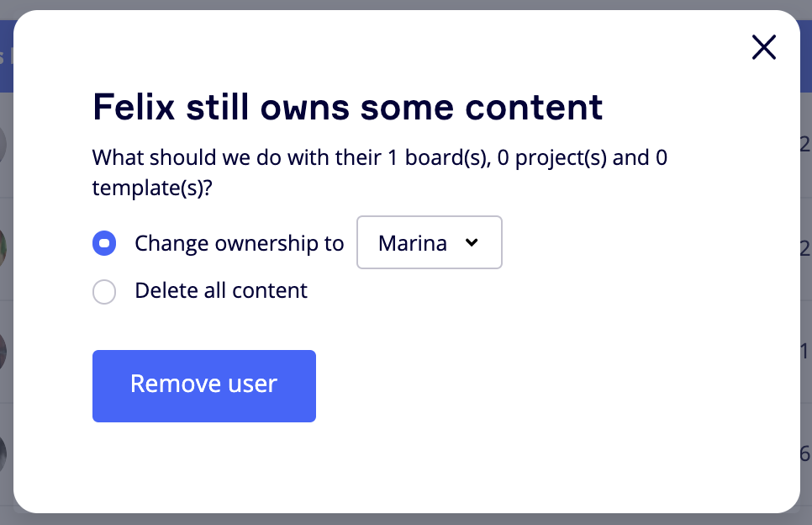Click the topmost number 2 at right edge
This screenshot has width=812, height=525.
(x=805, y=145)
